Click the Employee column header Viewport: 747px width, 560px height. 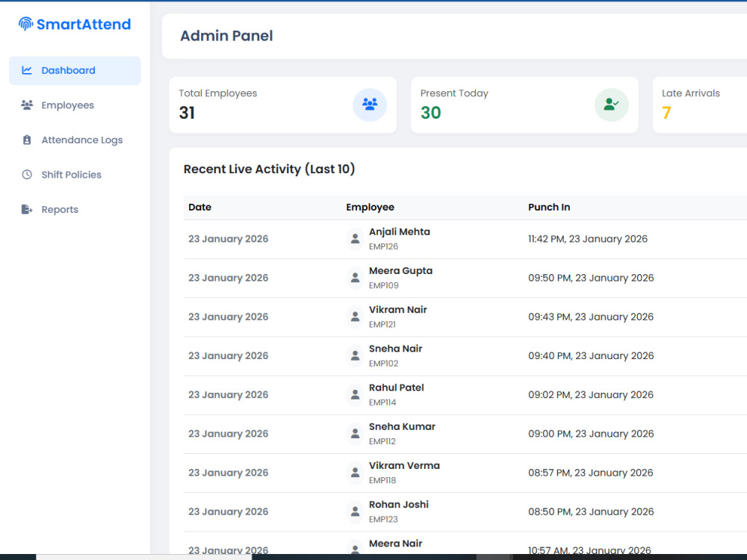point(371,207)
